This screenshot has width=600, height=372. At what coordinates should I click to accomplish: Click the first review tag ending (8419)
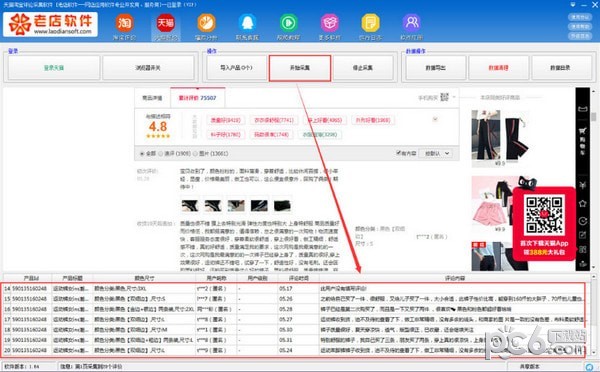coord(226,120)
